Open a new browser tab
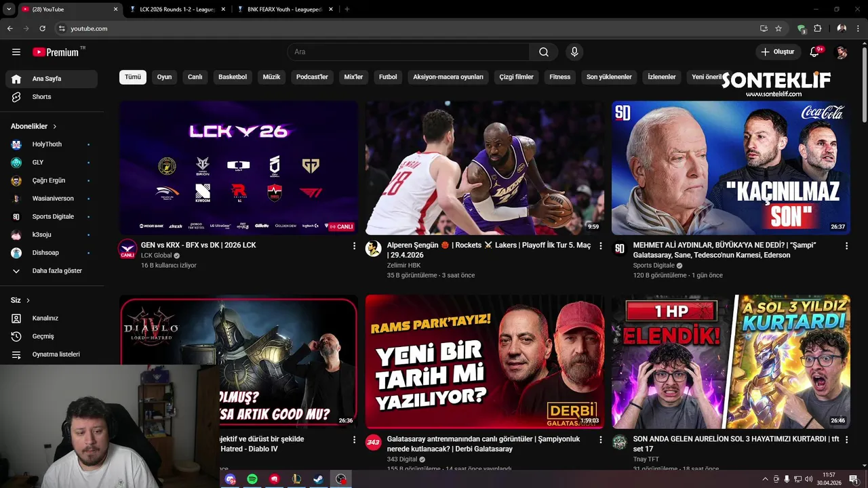The height and width of the screenshot is (488, 868). click(347, 9)
